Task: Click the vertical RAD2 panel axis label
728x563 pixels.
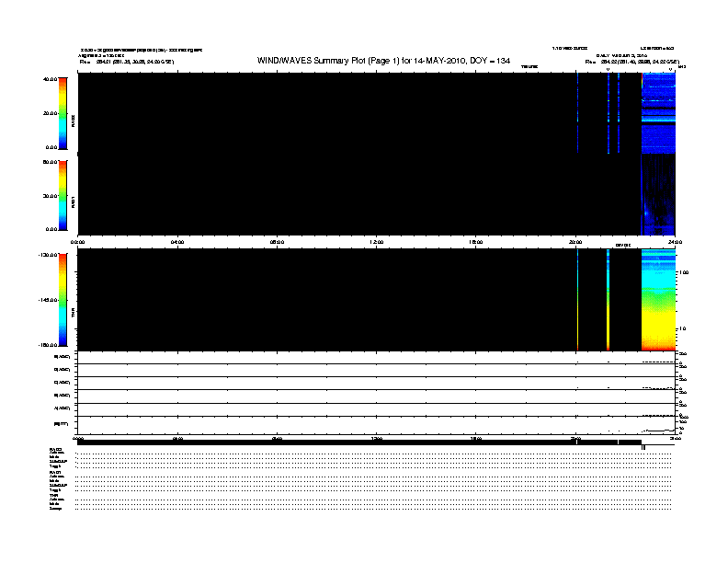Action: tap(73, 121)
